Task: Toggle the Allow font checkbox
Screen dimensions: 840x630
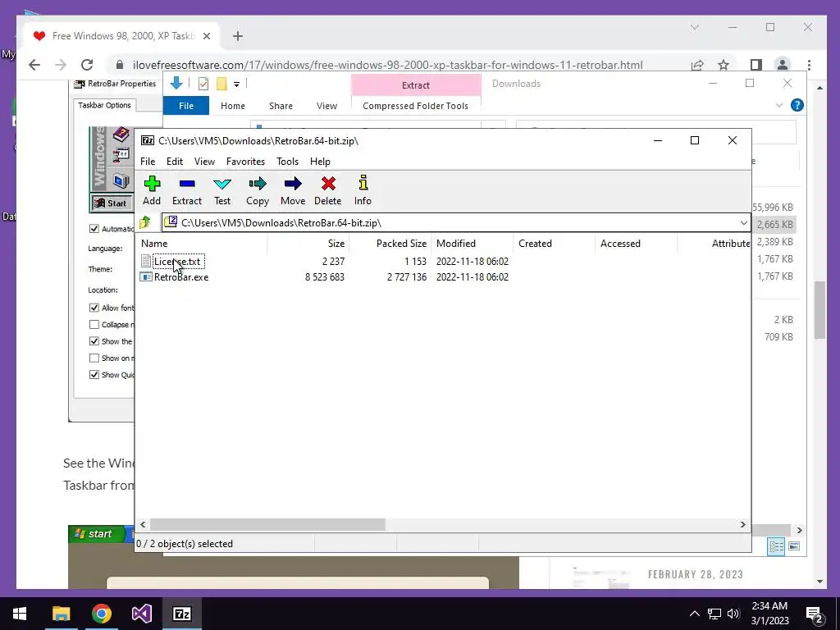Action: pyautogui.click(x=94, y=308)
